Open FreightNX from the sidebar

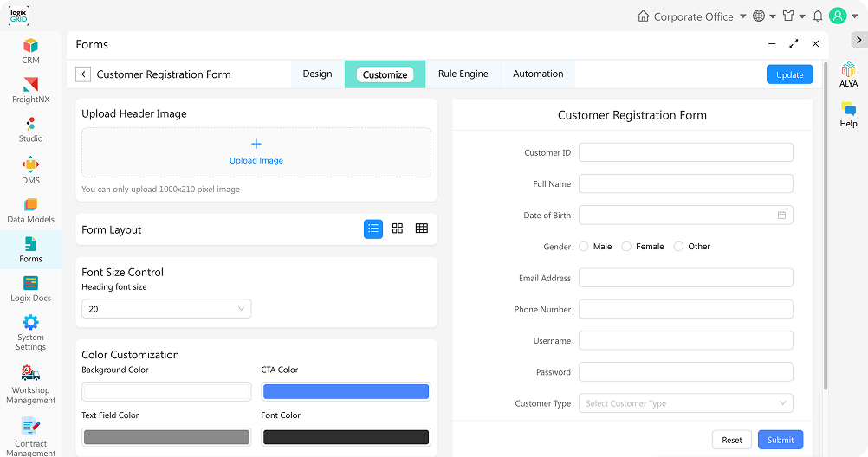pyautogui.click(x=30, y=90)
